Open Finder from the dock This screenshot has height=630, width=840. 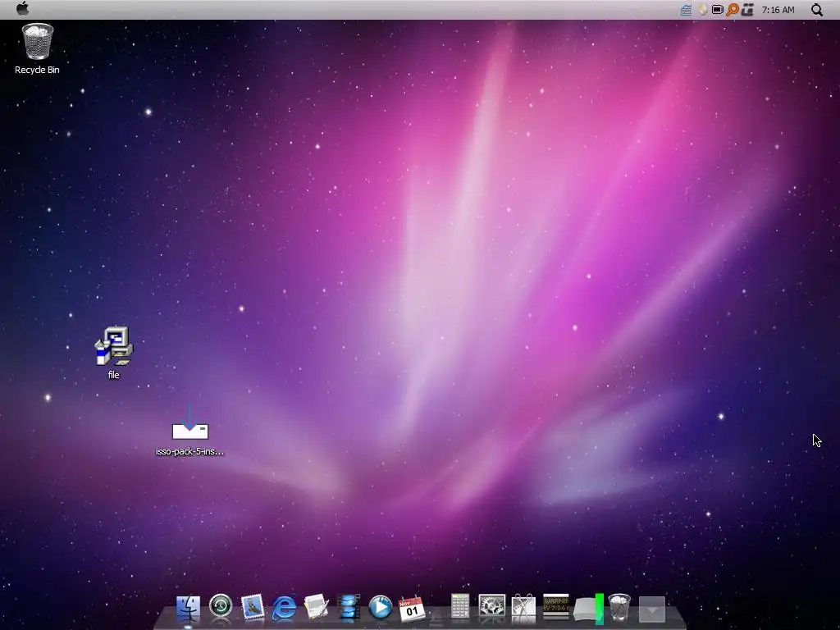point(188,608)
